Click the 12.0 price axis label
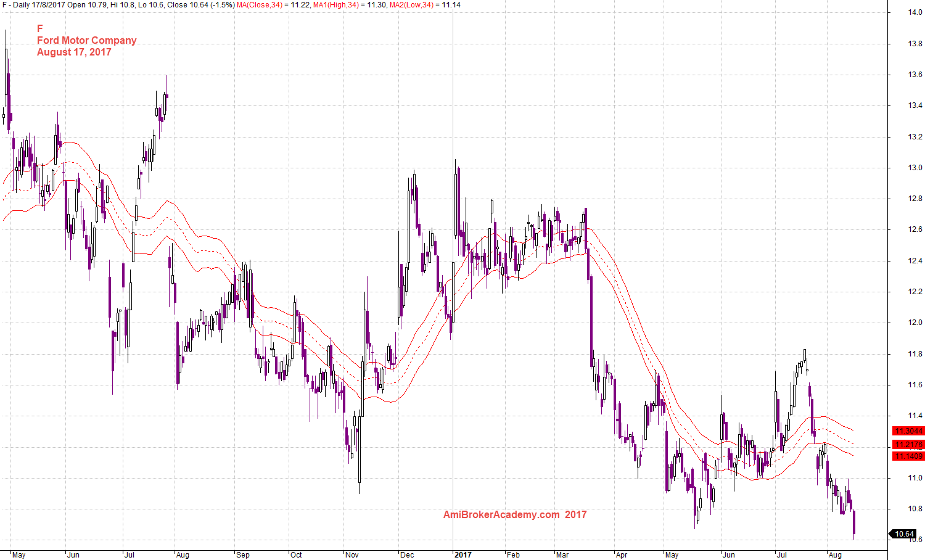Image resolution: width=925 pixels, height=560 pixels. (x=915, y=323)
